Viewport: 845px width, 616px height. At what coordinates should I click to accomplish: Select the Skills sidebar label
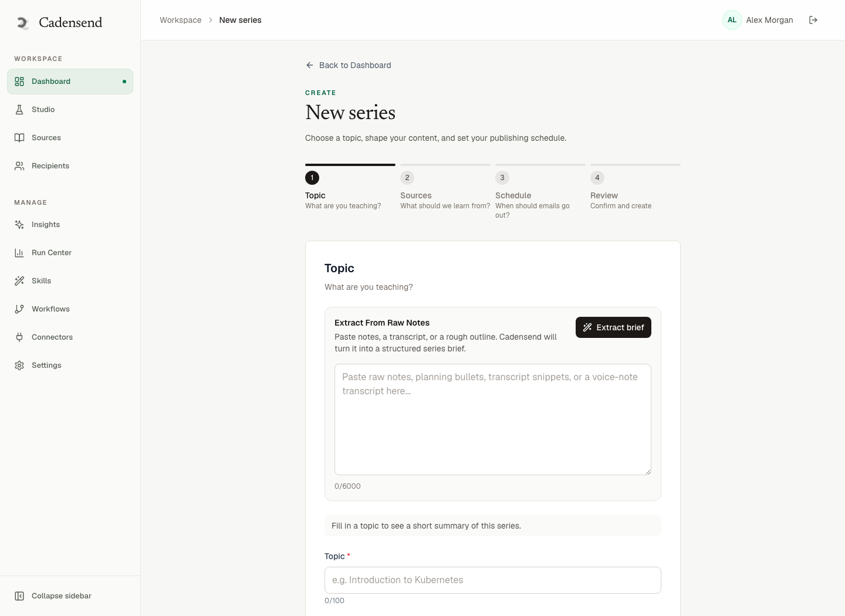click(41, 281)
